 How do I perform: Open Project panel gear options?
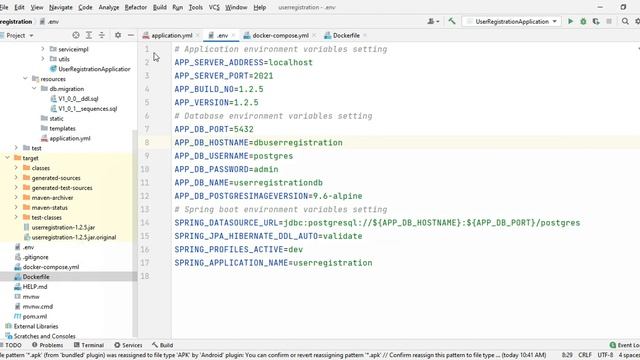click(x=118, y=36)
